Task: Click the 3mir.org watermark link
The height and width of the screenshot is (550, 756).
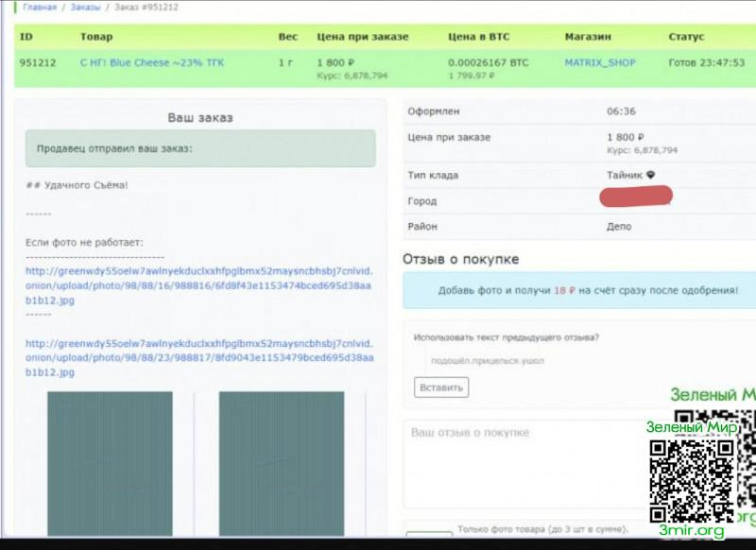Action: (692, 532)
